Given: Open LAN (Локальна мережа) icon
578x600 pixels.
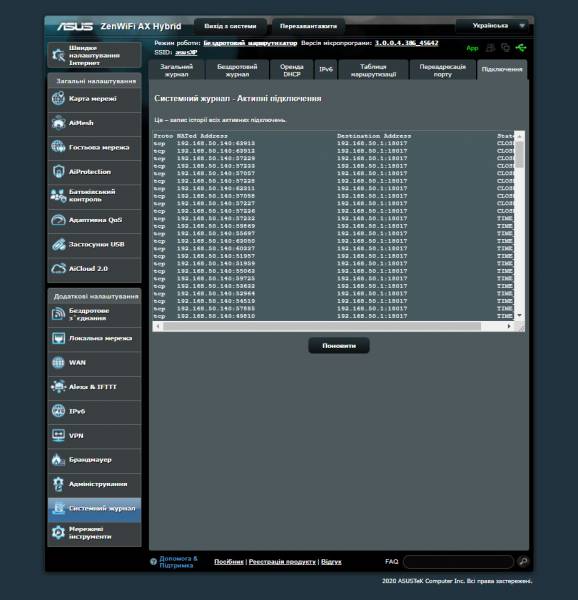Looking at the screenshot, I should [x=59, y=338].
